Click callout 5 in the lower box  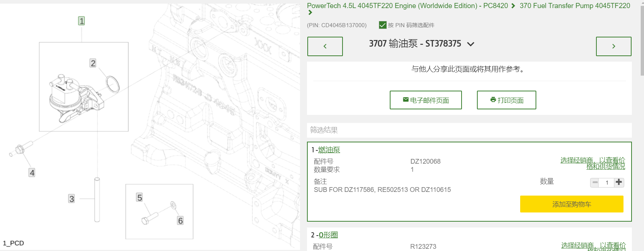tap(139, 197)
